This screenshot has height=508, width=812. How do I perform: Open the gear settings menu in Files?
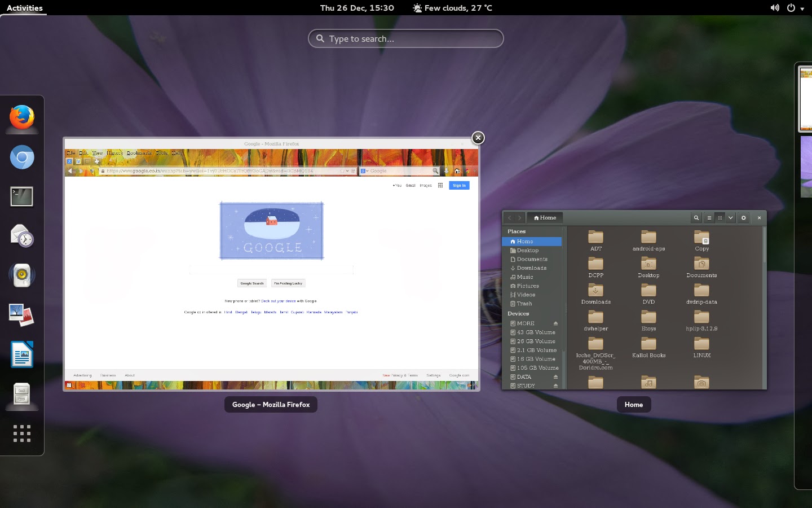(x=744, y=218)
